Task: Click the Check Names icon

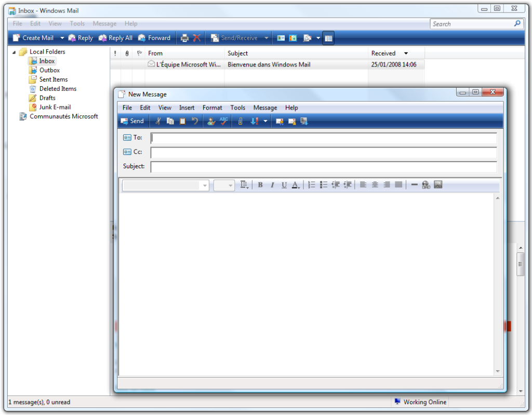Action: [211, 121]
